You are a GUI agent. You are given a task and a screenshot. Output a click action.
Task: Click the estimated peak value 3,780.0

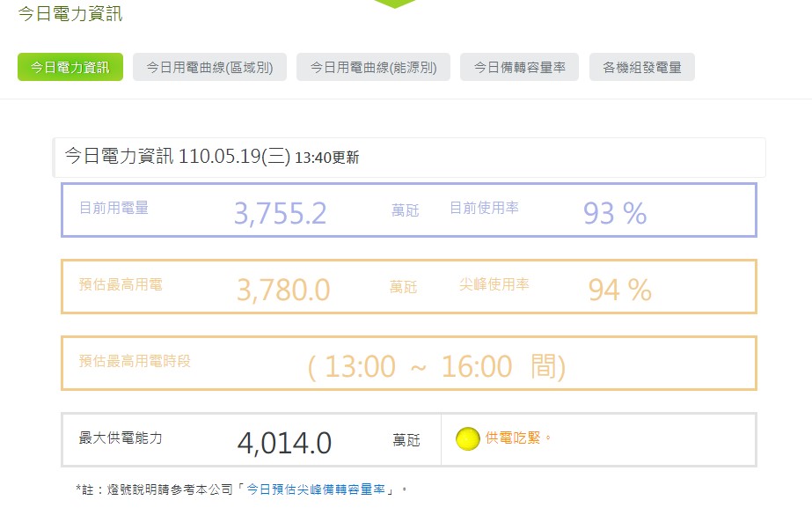pyautogui.click(x=283, y=290)
